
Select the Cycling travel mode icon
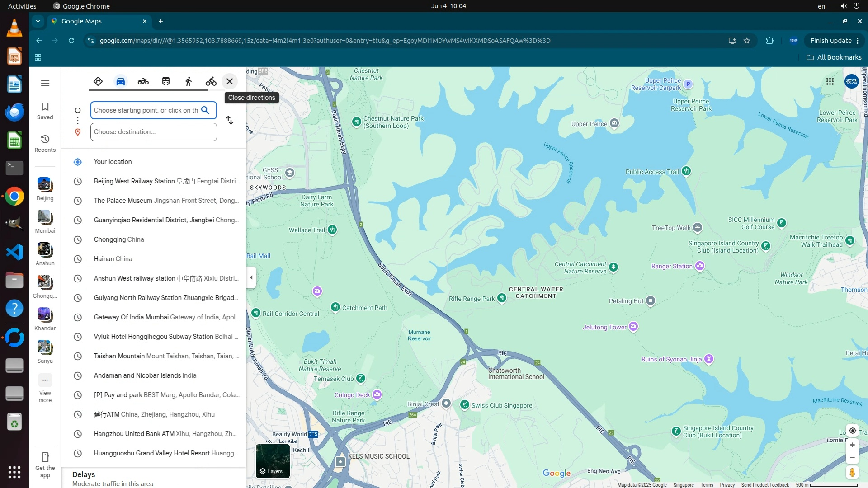pos(211,81)
